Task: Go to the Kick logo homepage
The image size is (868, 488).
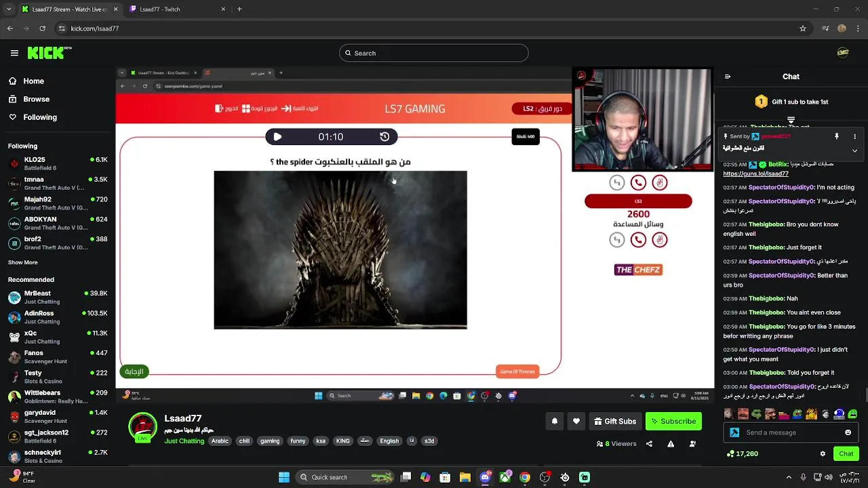Action: click(x=49, y=53)
